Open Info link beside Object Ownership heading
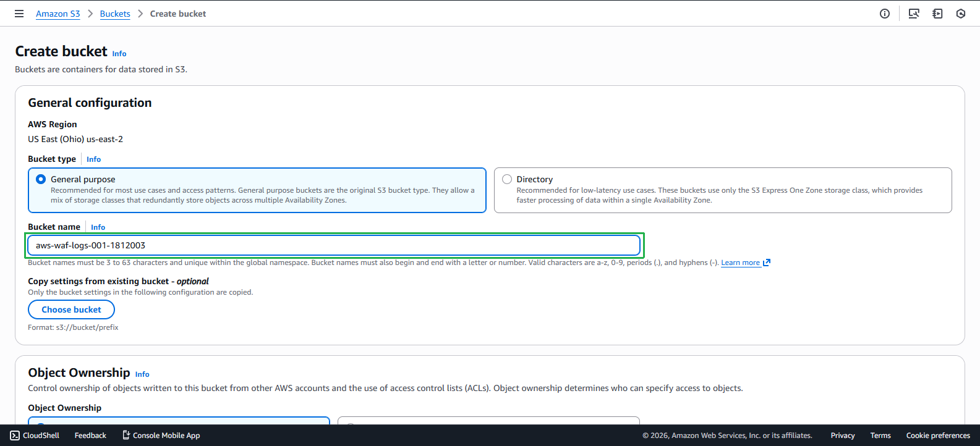 [142, 374]
